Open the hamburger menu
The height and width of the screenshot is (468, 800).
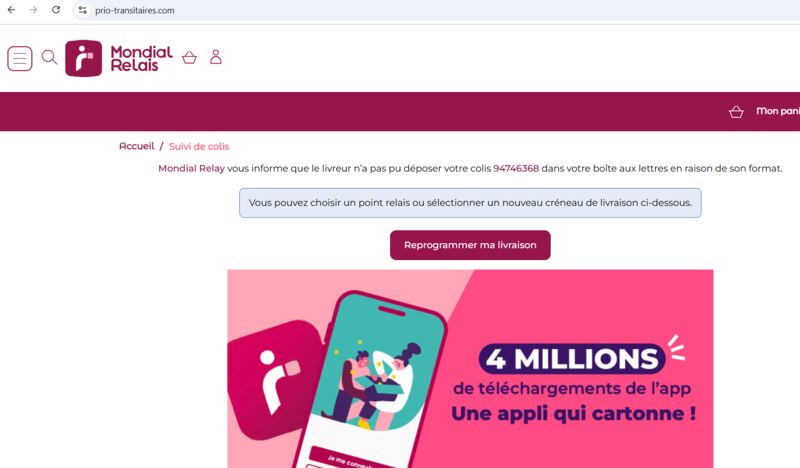tap(20, 58)
